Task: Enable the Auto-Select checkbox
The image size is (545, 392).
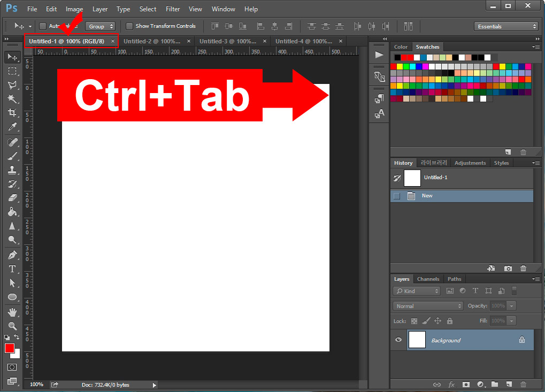Action: [x=43, y=26]
